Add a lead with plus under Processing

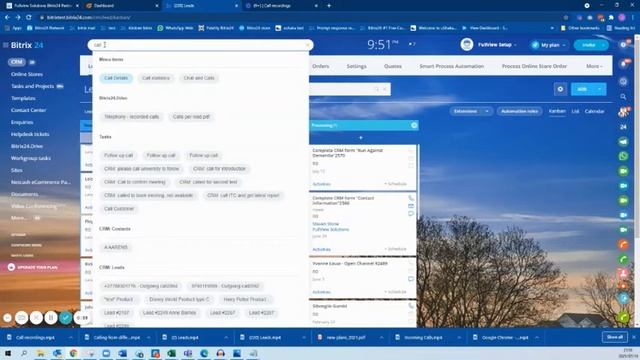tap(360, 138)
